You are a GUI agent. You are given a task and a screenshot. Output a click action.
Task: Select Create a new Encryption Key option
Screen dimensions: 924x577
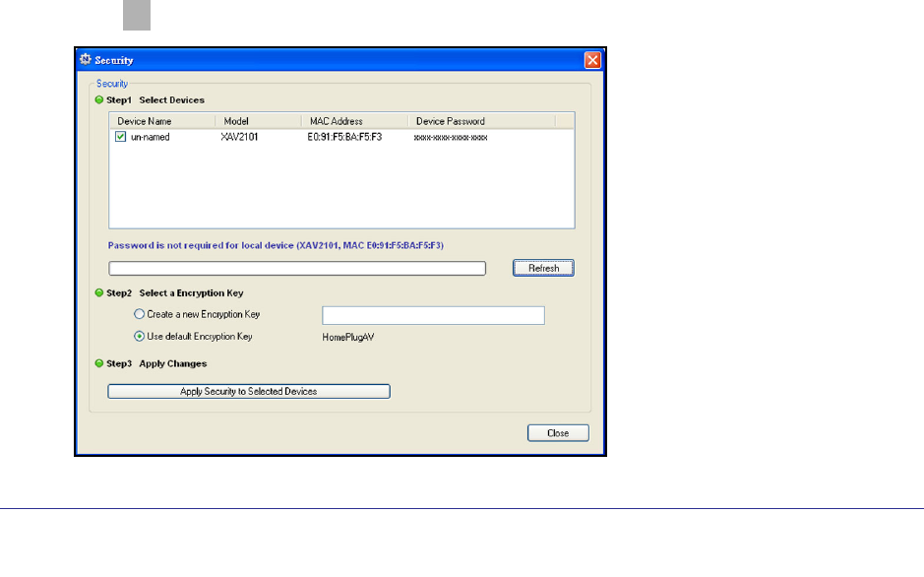(x=139, y=314)
